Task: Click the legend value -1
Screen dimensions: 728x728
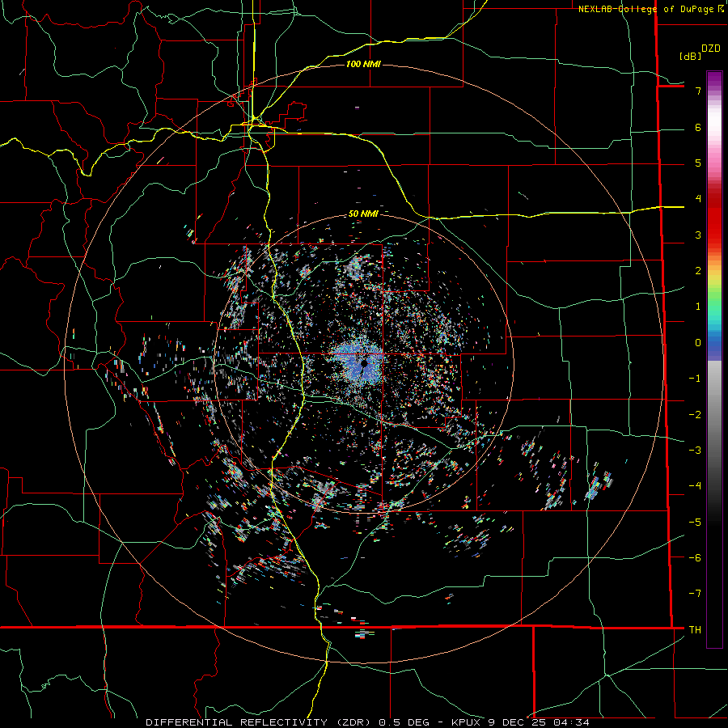Action: (695, 379)
